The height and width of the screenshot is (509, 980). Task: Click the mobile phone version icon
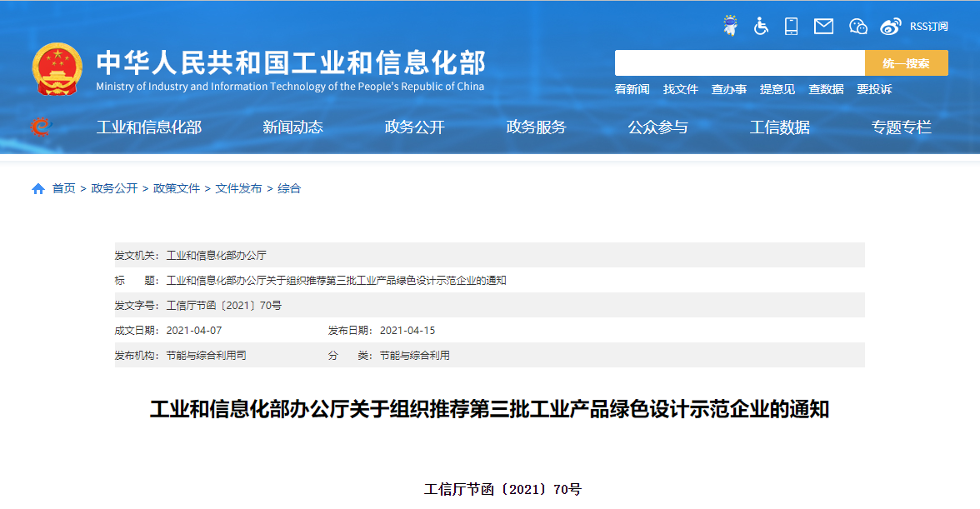click(x=791, y=26)
